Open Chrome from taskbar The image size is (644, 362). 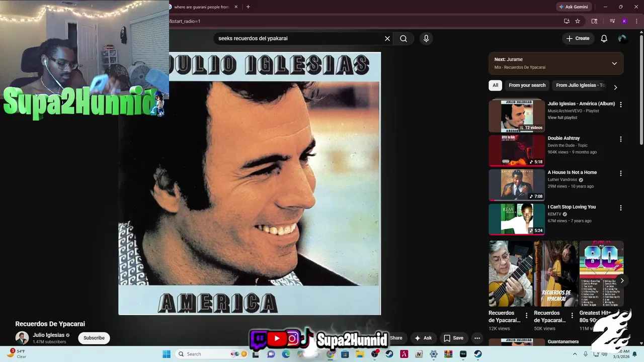(x=330, y=354)
